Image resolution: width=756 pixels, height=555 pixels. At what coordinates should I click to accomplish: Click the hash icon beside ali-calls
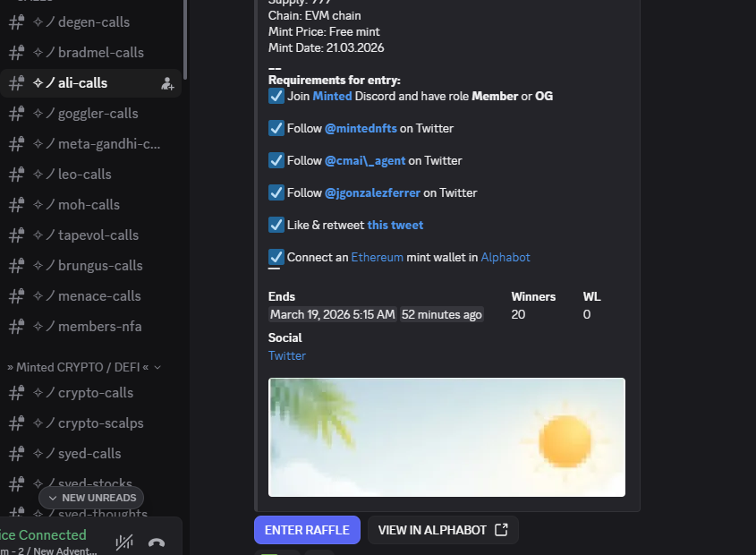(x=16, y=83)
